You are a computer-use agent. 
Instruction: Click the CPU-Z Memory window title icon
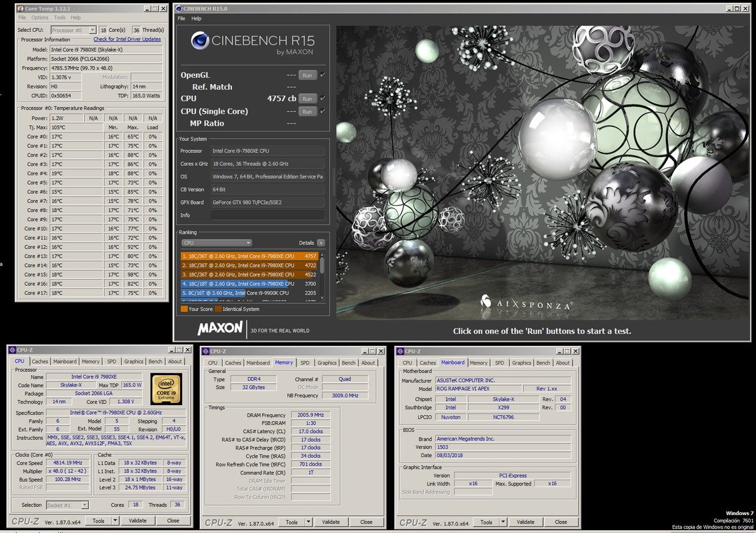tap(205, 351)
